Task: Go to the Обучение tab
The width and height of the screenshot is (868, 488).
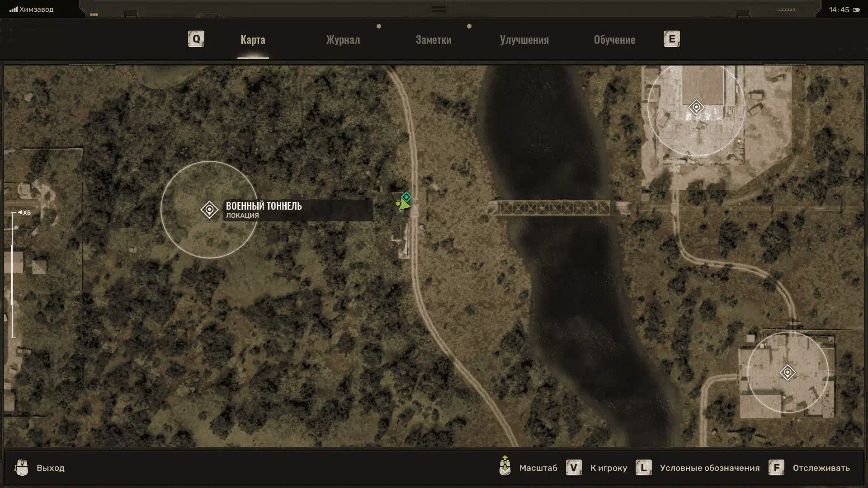Action: (614, 40)
